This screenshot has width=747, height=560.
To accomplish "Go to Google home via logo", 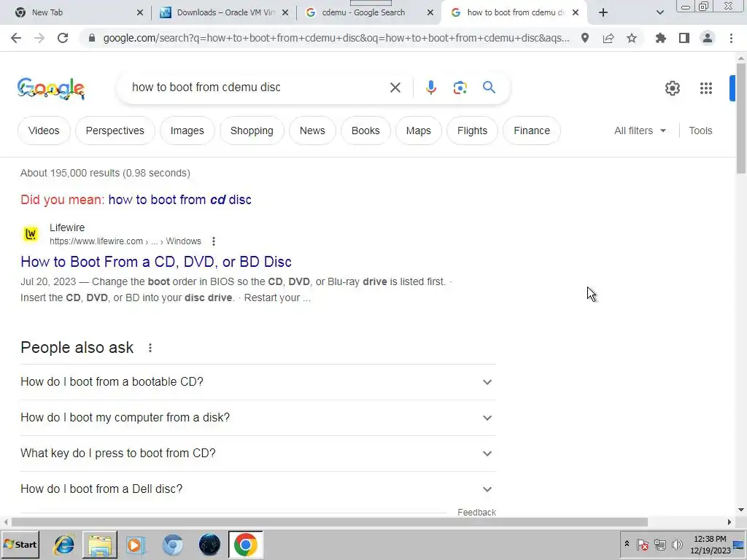I will 50,88.
